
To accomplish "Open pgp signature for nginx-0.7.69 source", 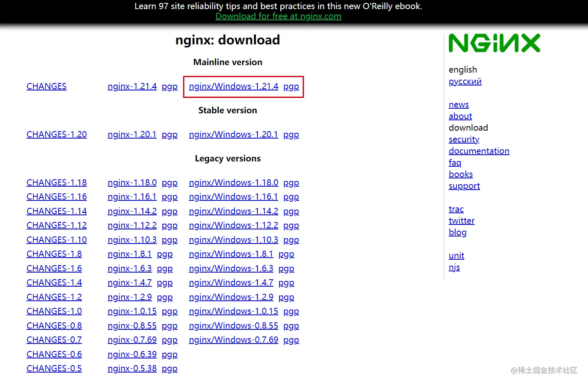I will (169, 340).
